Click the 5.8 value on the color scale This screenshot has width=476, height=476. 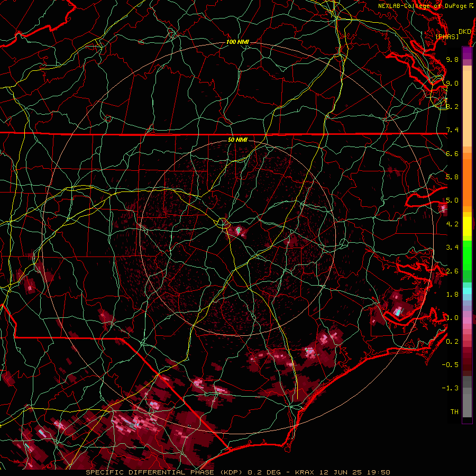tap(452, 177)
